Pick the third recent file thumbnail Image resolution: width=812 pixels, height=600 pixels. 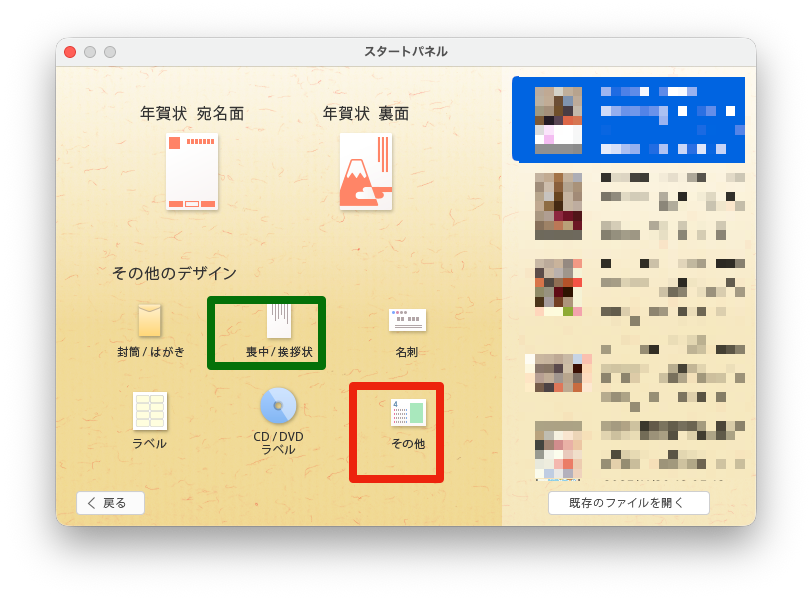[558, 288]
